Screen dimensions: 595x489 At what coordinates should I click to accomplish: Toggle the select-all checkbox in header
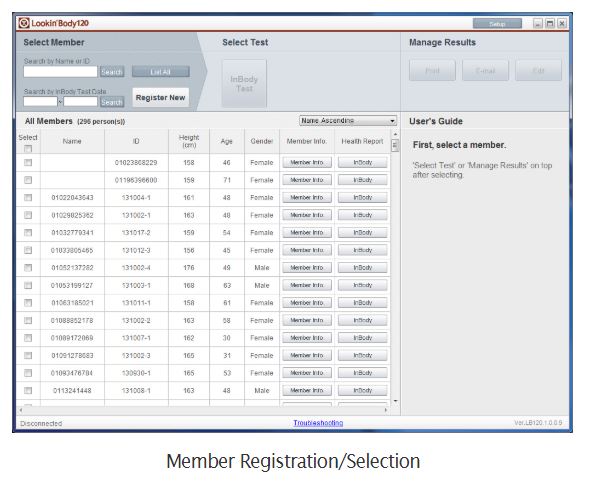click(x=28, y=149)
